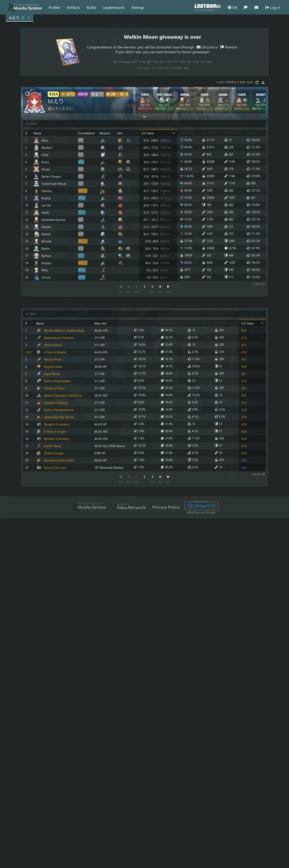Skip forward pages in artifacts table
Image resolution: width=289 pixels, height=868 pixels.
(160, 477)
